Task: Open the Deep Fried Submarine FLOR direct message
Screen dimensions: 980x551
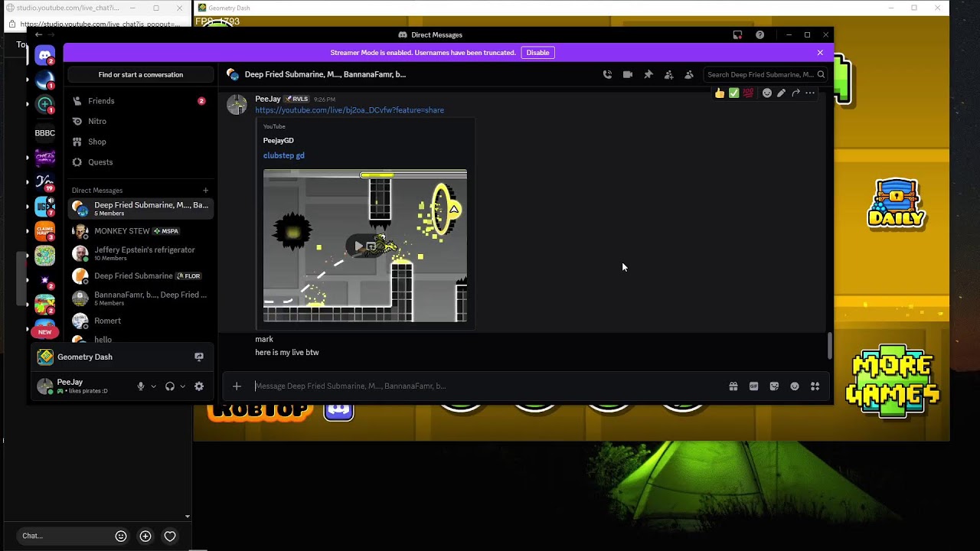Action: pos(140,275)
